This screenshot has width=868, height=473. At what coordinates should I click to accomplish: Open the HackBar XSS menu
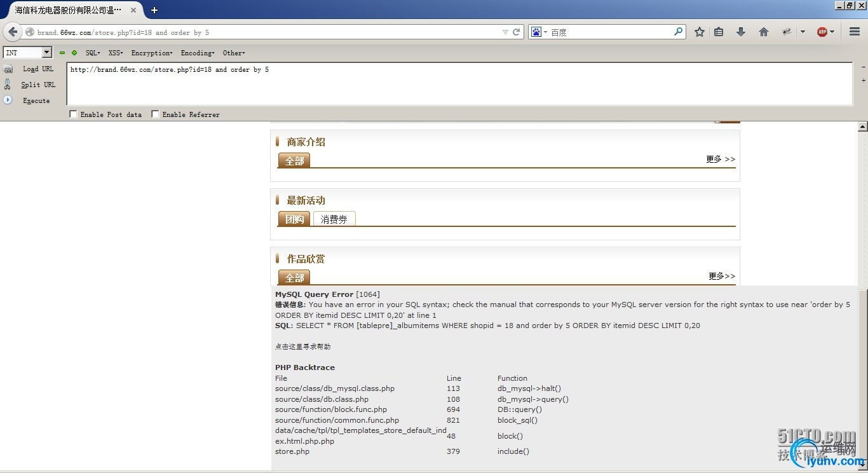click(x=116, y=53)
